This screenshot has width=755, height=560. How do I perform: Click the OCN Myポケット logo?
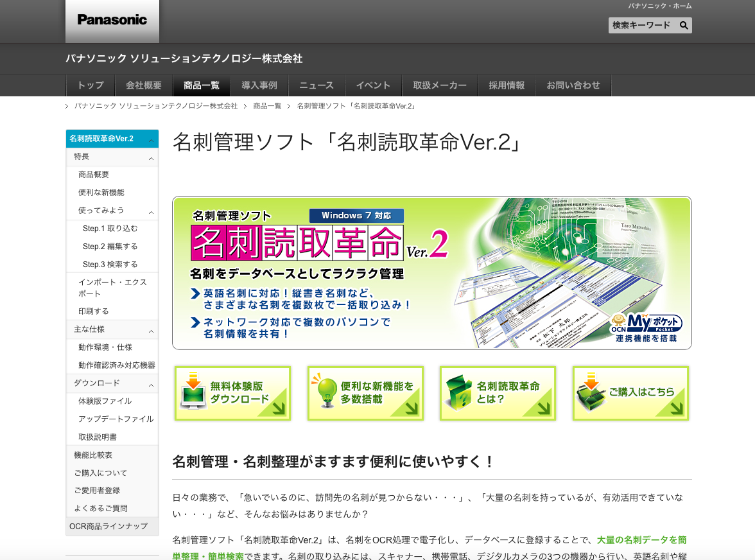645,327
